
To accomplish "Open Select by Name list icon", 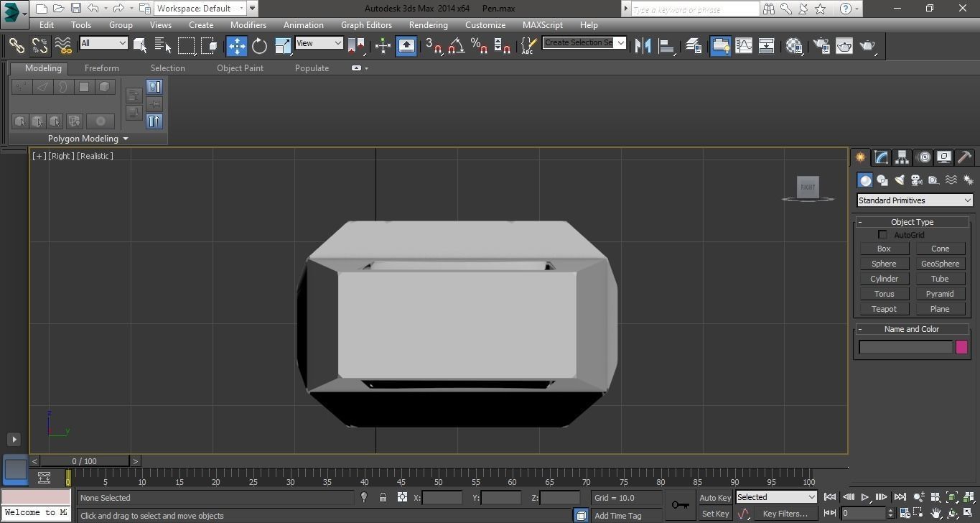I will (x=163, y=46).
